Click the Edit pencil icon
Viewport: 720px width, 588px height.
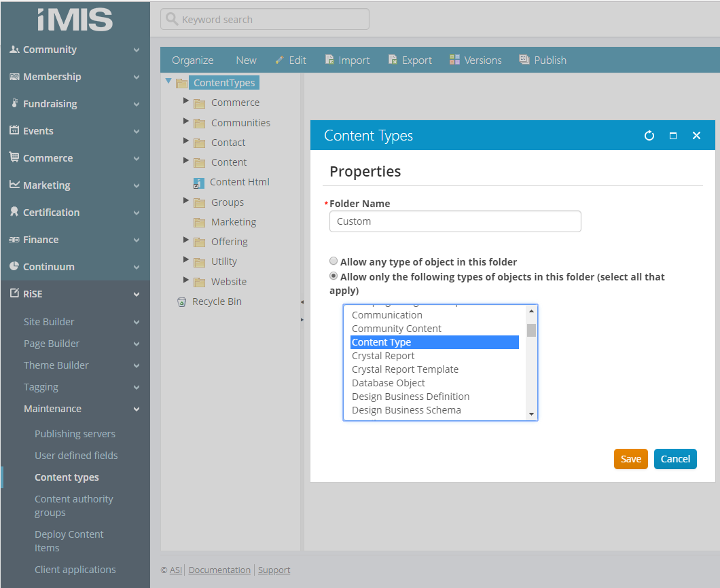279,60
